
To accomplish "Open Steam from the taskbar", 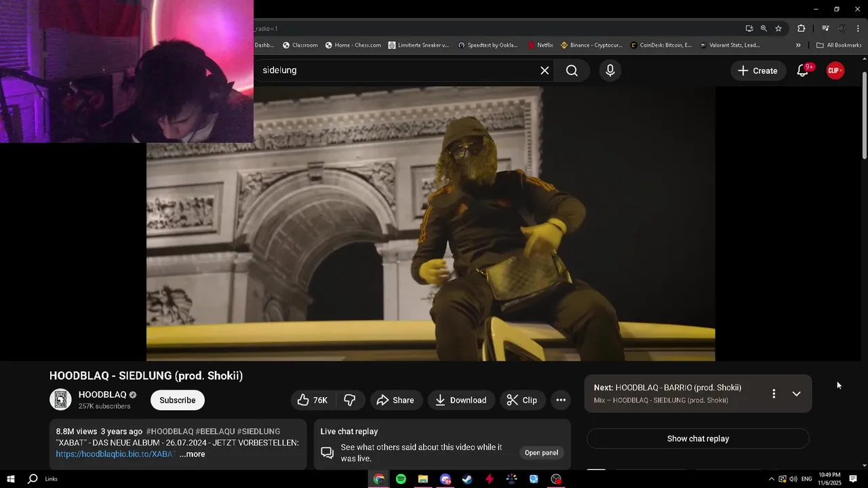I will point(467,479).
